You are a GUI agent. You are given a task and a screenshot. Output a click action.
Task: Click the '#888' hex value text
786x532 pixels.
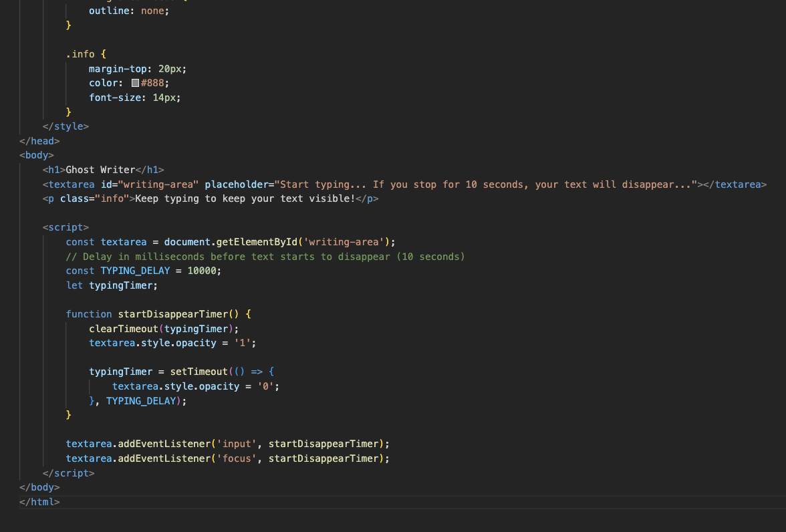coord(152,84)
